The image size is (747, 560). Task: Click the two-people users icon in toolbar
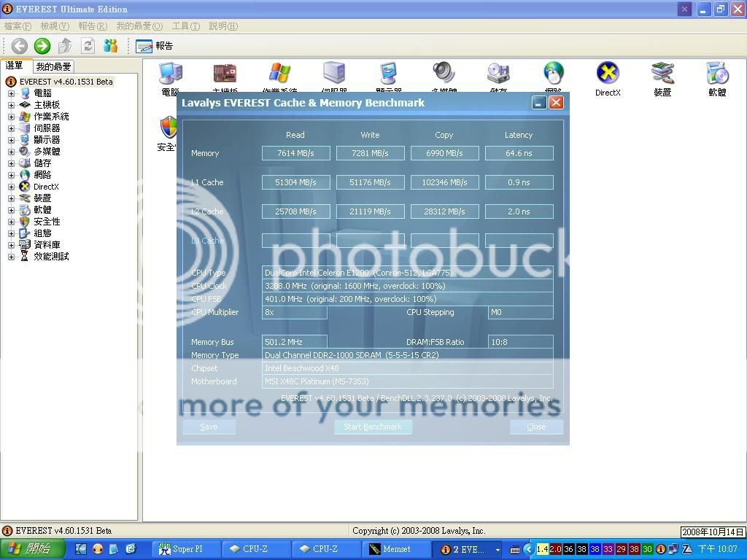click(x=111, y=46)
